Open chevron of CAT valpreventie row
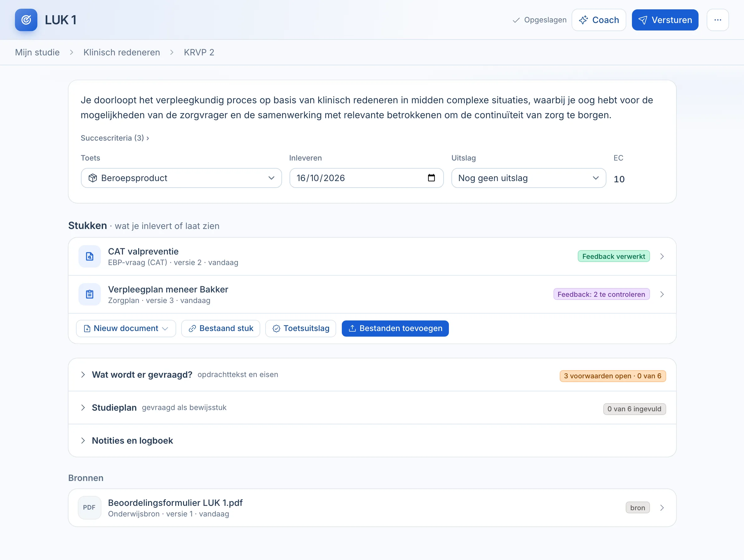This screenshot has width=744, height=560. [662, 256]
